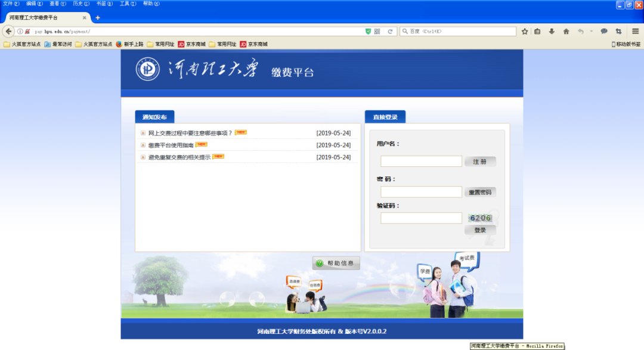
Task: Go to home page icon
Action: coord(566,31)
